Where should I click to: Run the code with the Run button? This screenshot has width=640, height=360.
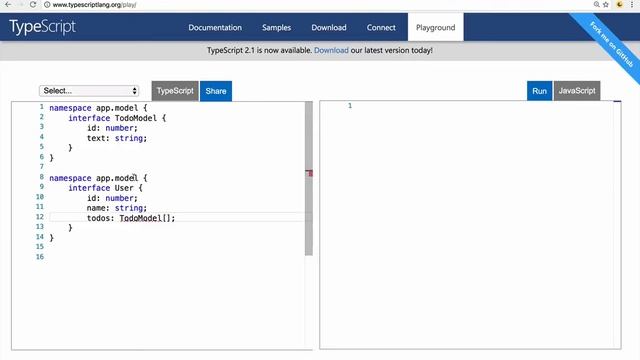(x=539, y=91)
